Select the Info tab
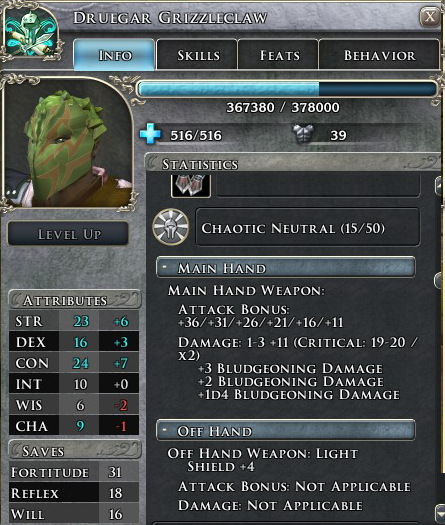This screenshot has height=525, width=445. 114,55
